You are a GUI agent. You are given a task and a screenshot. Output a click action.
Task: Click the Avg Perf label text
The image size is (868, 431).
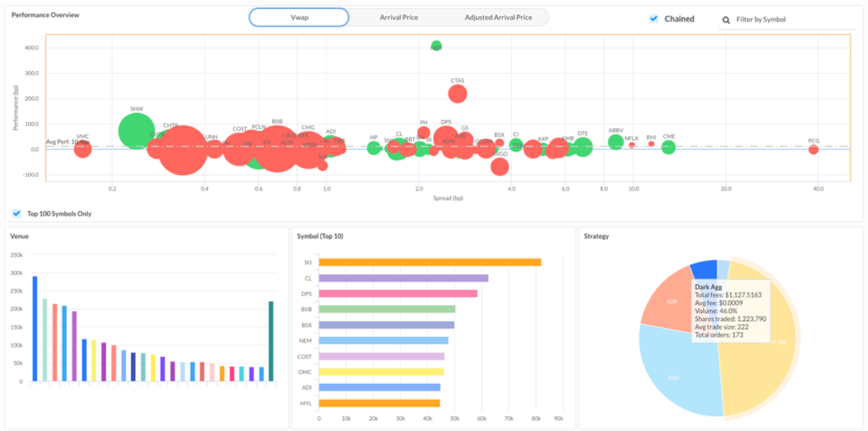pyautogui.click(x=67, y=142)
